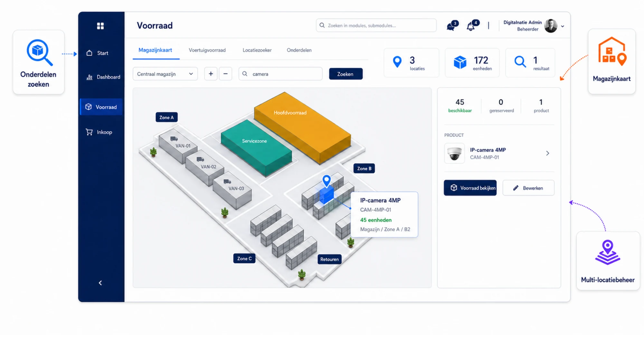Open the admin profile avatar

[551, 26]
